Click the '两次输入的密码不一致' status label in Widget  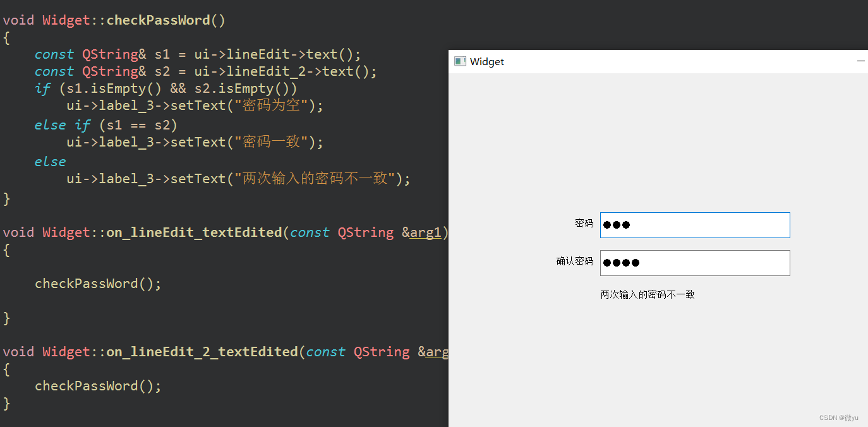pos(648,294)
